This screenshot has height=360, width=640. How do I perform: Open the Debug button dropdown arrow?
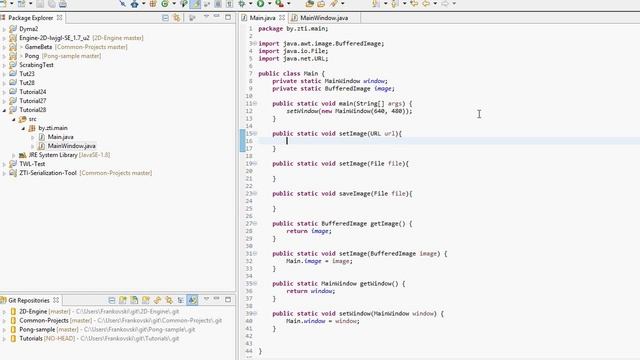coord(251,4)
